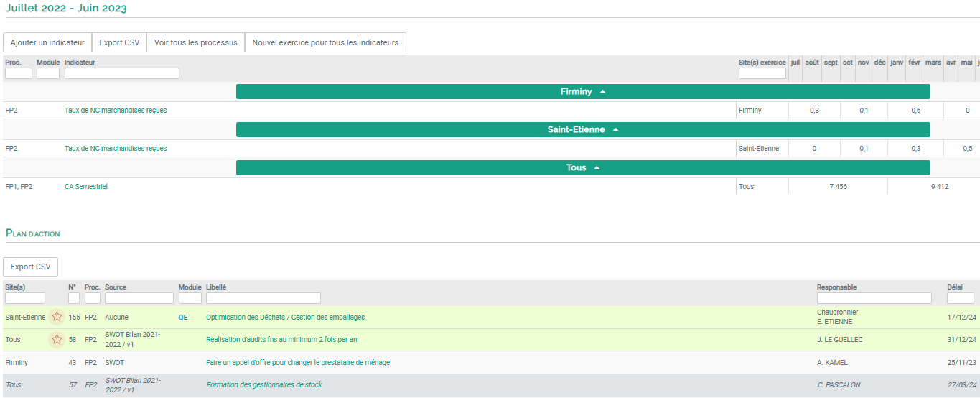Click the CA Semestriel value 9 412
This screenshot has width=980, height=398.
tap(939, 187)
